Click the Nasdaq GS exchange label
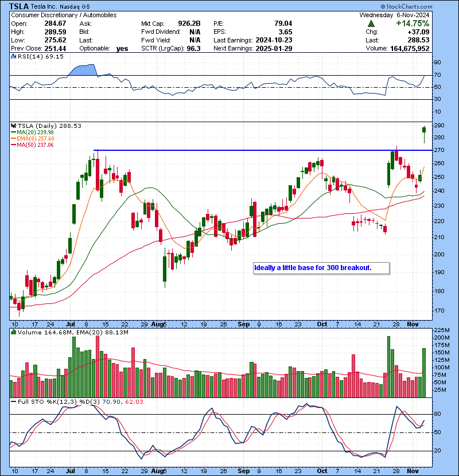 (x=75, y=7)
